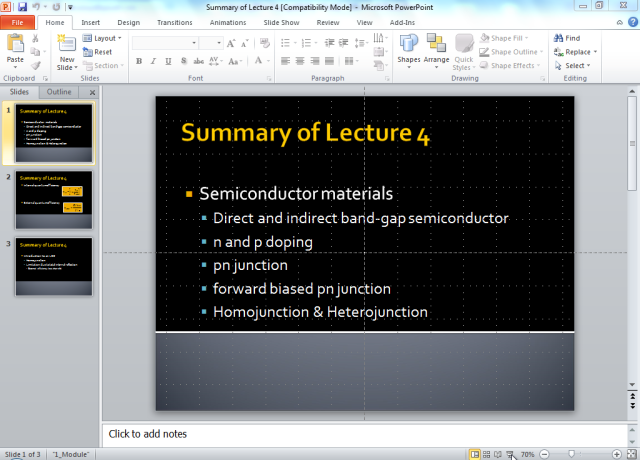Click the Clear Formatting icon

(264, 43)
